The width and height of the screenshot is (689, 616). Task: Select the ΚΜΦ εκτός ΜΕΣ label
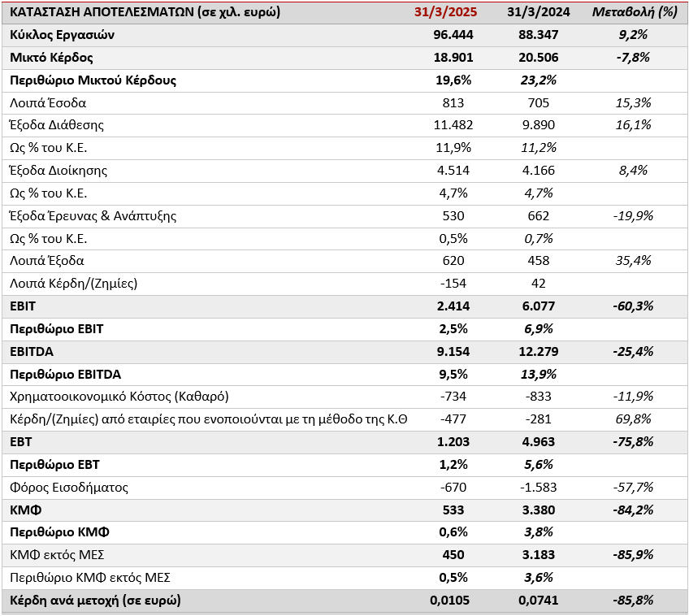point(58,555)
